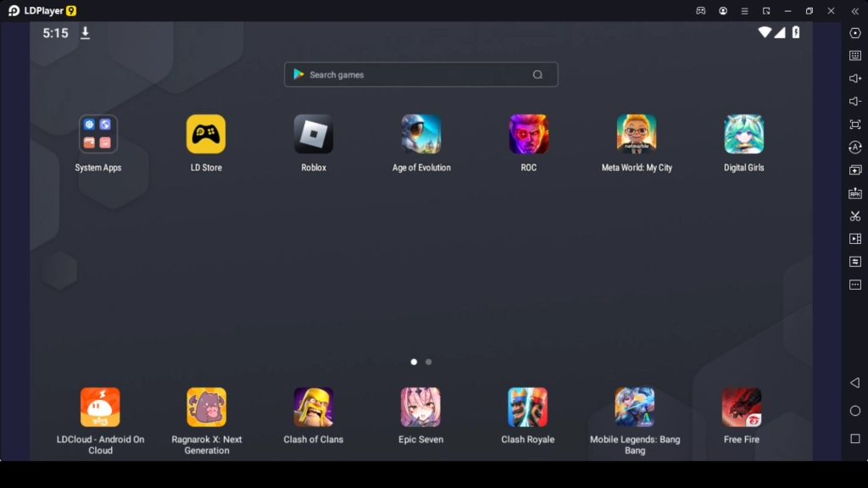
Task: Open Ragnarok X: Next Generation
Action: coord(207,408)
